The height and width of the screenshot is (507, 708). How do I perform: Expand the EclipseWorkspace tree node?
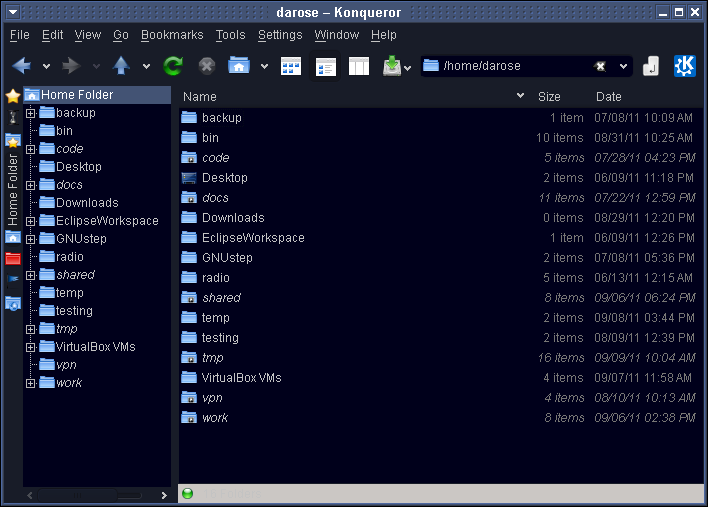30,221
